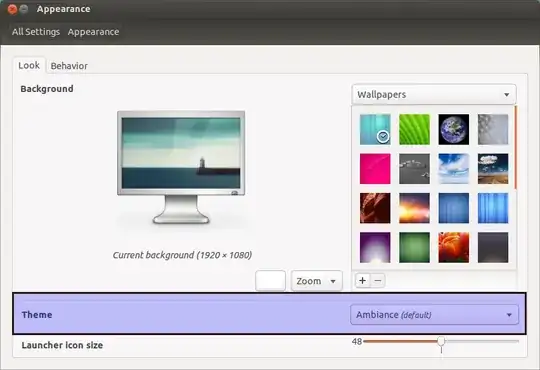Image resolution: width=540 pixels, height=370 pixels.
Task: Click the minus button to remove wallpaper
Action: click(378, 281)
